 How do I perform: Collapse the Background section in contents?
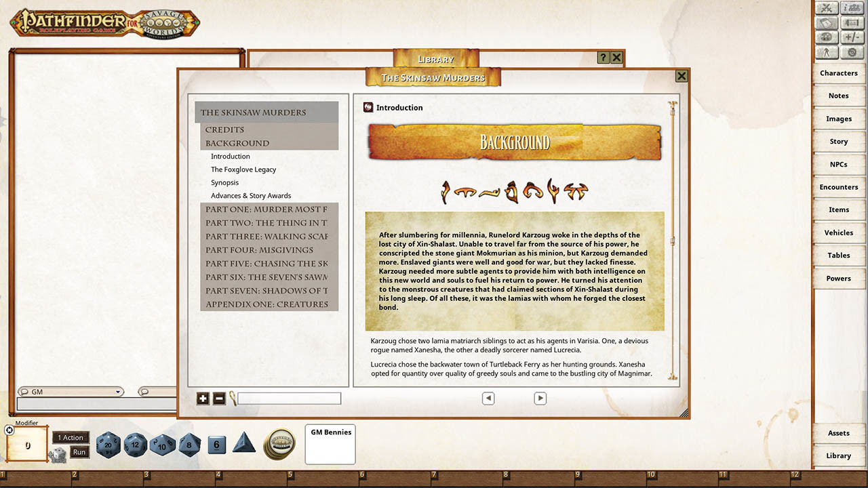pyautogui.click(x=237, y=143)
